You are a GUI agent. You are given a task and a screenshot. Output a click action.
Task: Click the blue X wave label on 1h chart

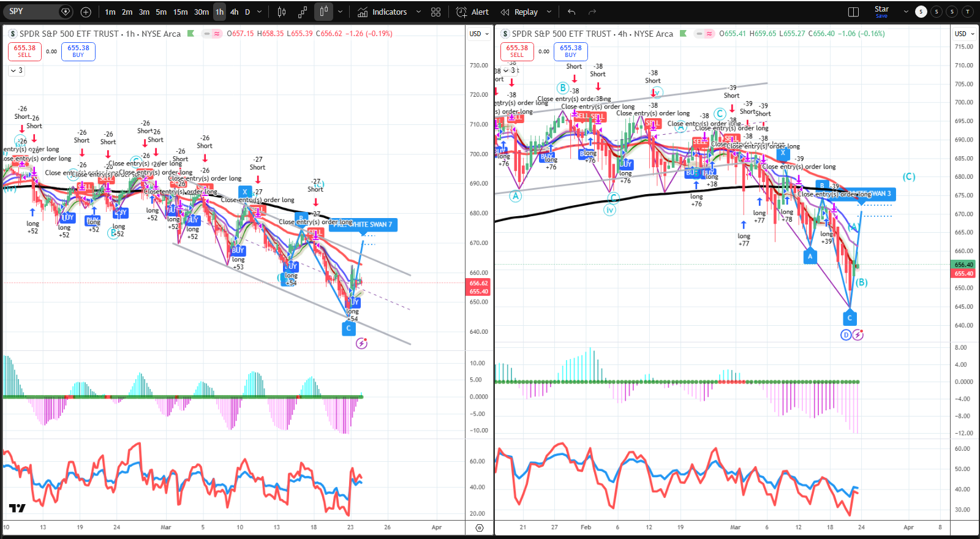tap(245, 192)
